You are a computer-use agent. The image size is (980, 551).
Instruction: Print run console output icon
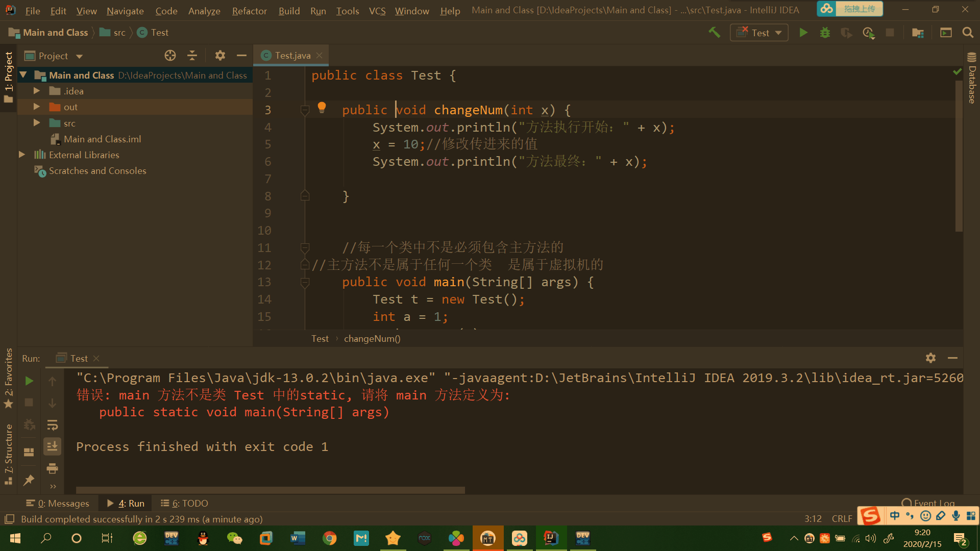pyautogui.click(x=52, y=468)
